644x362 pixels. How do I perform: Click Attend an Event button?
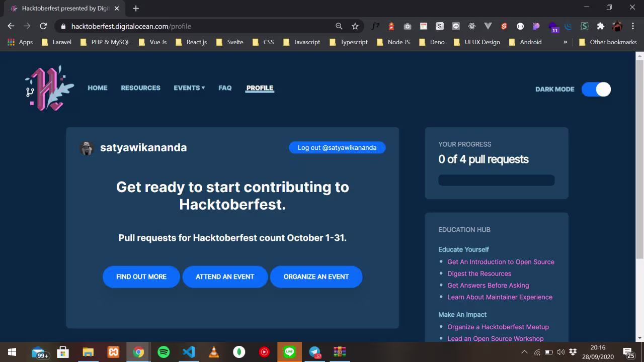coord(225,277)
